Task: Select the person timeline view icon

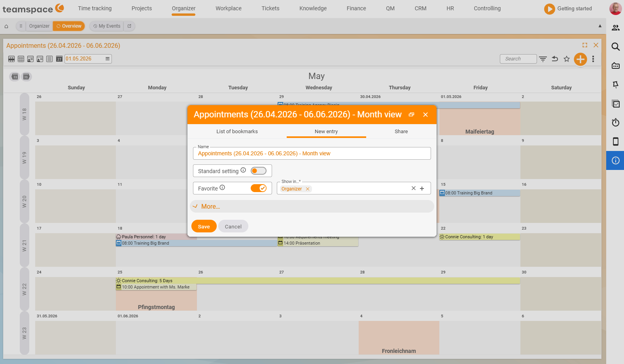Action: click(40, 59)
